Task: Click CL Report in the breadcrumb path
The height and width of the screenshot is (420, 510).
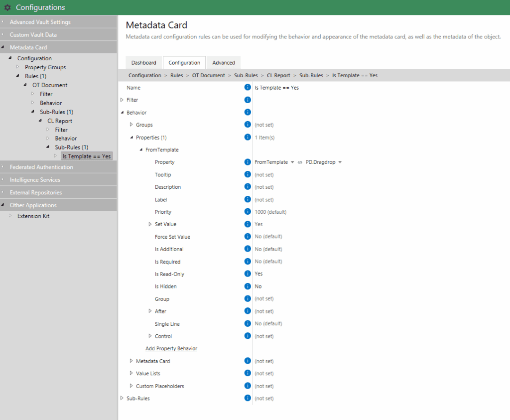Action: click(278, 76)
